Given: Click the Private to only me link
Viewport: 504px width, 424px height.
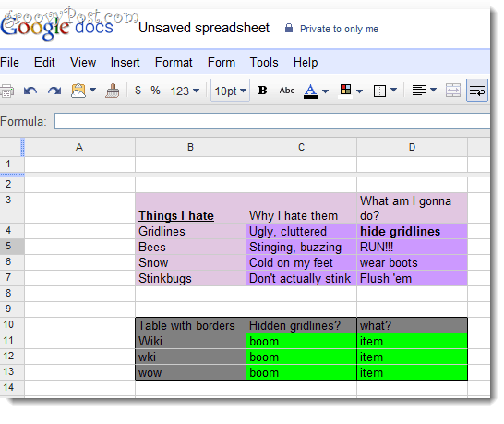Looking at the screenshot, I should pyautogui.click(x=339, y=29).
